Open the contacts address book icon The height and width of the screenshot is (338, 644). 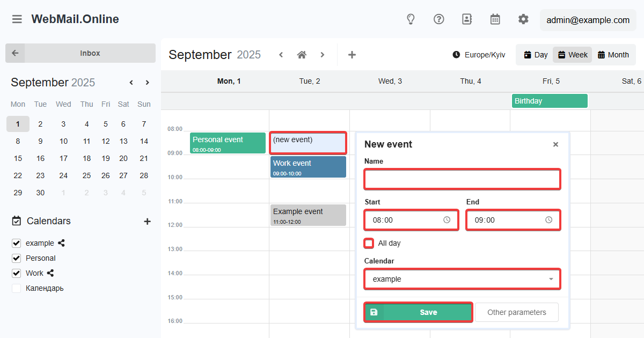pos(467,19)
